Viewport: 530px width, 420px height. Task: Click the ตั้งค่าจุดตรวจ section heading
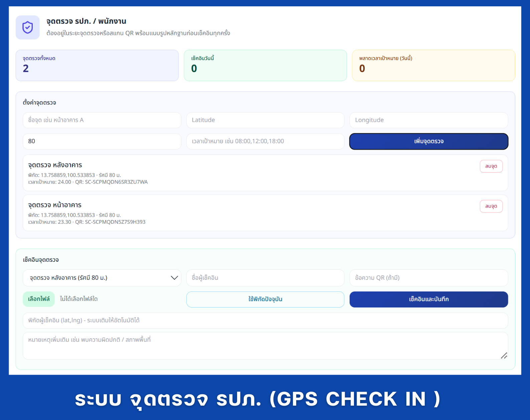(39, 102)
